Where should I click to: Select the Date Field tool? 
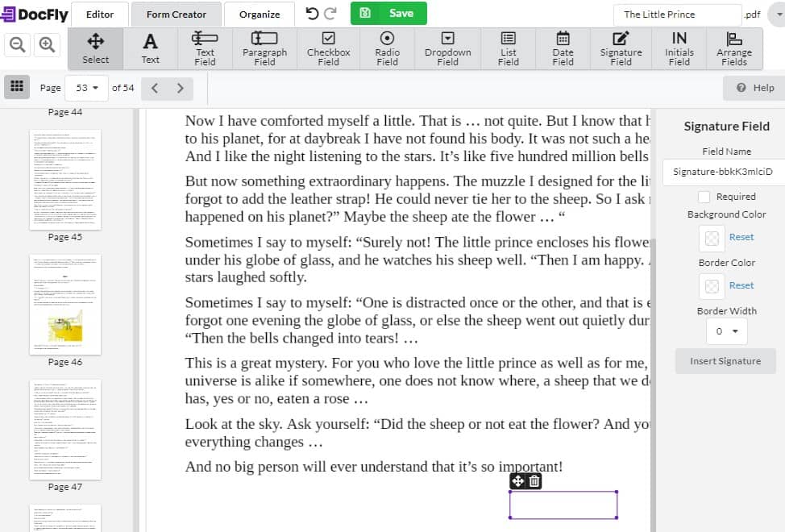pyautogui.click(x=562, y=48)
